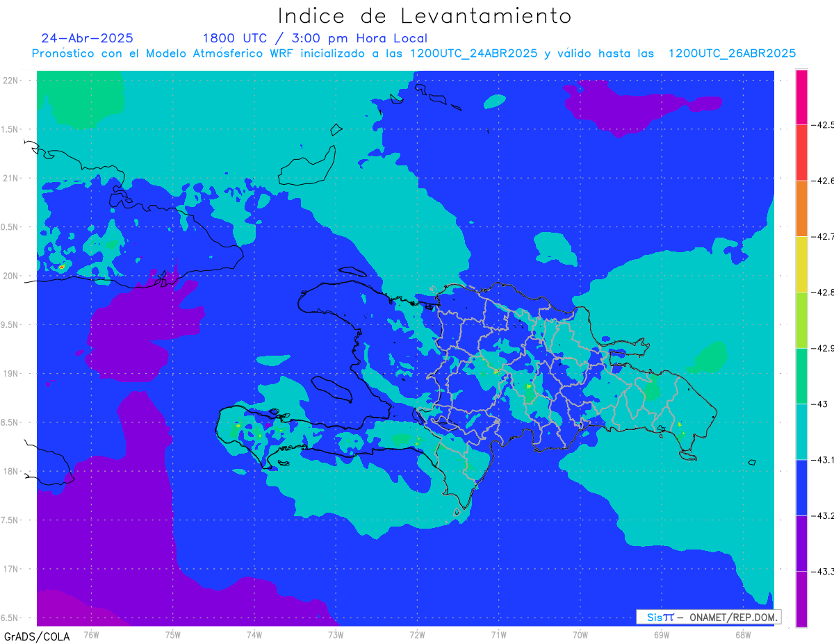Click the colorbar value '-42.7'
Image resolution: width=834 pixels, height=644 pixels.
pyautogui.click(x=824, y=237)
